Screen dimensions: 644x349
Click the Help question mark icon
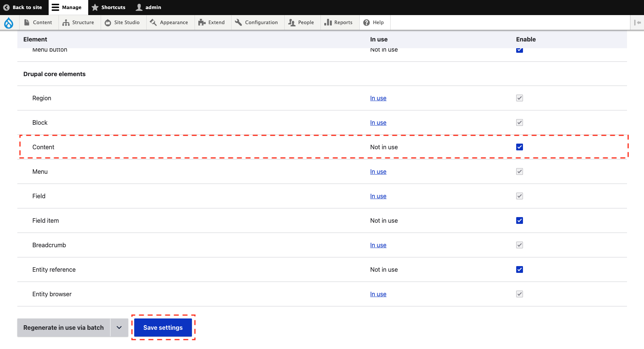coord(366,23)
